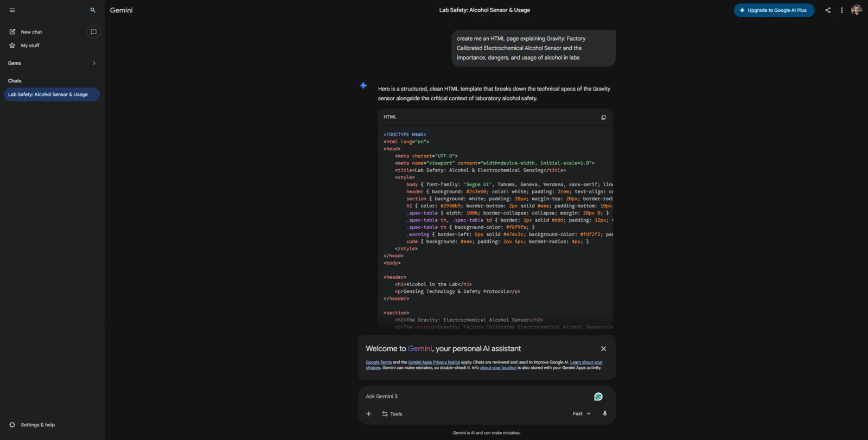Screen dimensions: 868x440
Task: Click the Chats section heading
Action: 15,81
